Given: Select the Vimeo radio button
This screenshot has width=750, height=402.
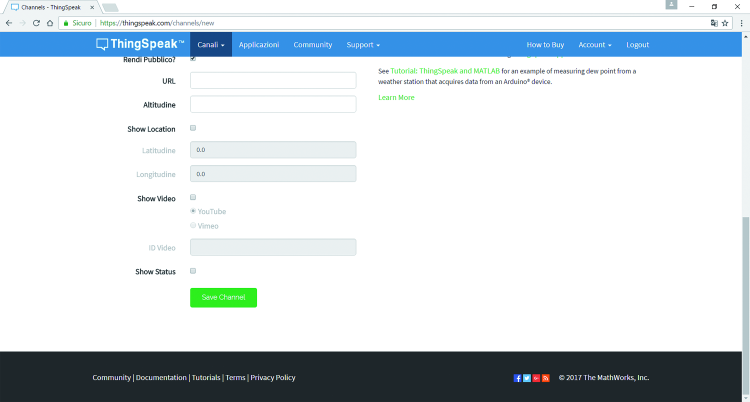Looking at the screenshot, I should coord(193,225).
